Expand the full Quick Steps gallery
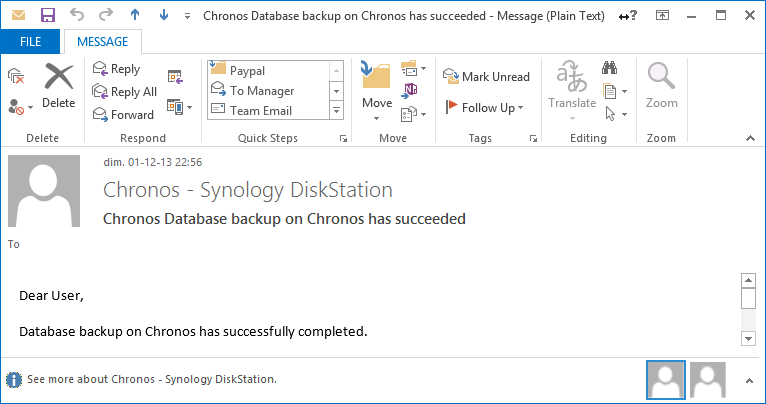 337,110
